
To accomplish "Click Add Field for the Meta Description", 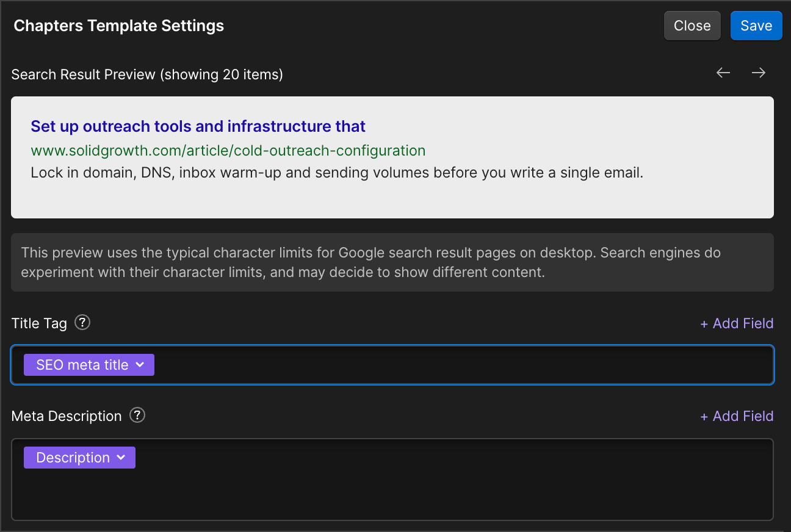I will click(x=737, y=416).
